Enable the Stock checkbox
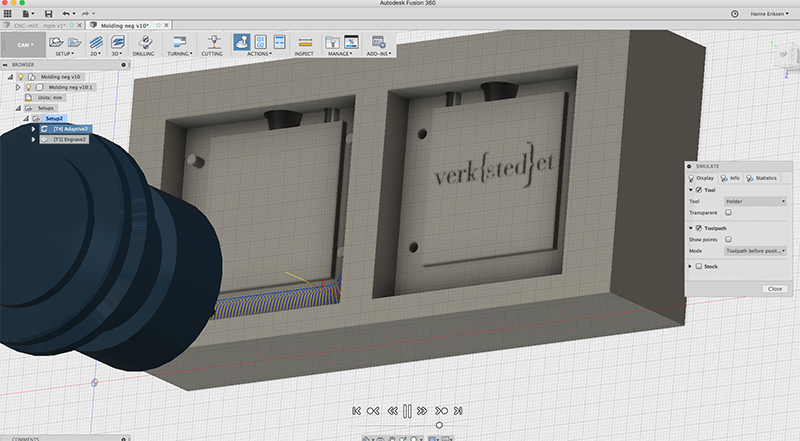The image size is (800, 441). [x=699, y=266]
